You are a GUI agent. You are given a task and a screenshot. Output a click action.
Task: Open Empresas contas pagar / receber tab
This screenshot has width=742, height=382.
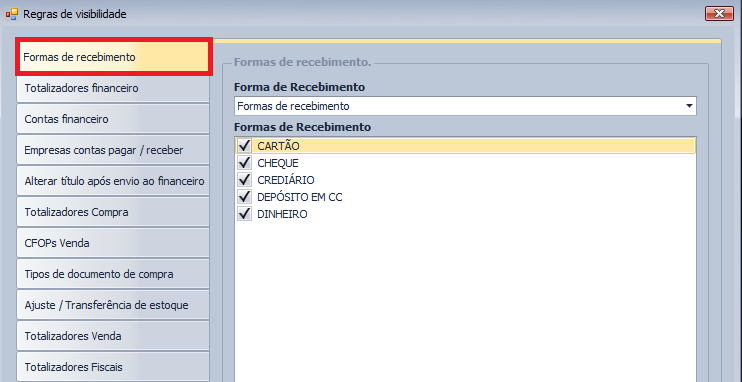(x=113, y=150)
